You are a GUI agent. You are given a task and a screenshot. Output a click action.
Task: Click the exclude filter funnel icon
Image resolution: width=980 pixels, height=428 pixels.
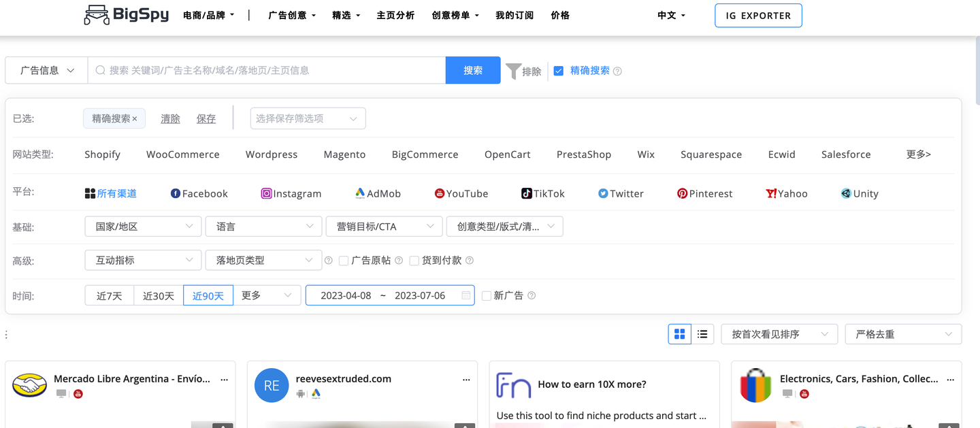[x=514, y=71]
